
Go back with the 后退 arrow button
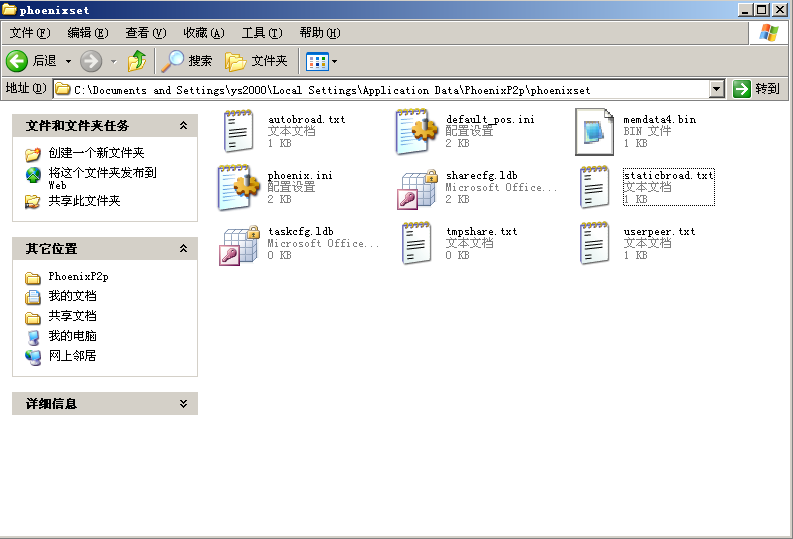point(31,61)
